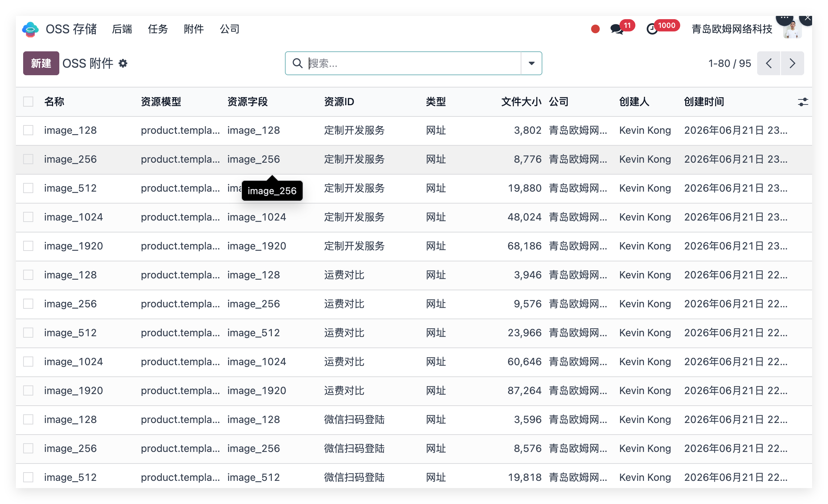The image size is (828, 504).
Task: Click the 3,596 file size cell
Action: tap(528, 419)
